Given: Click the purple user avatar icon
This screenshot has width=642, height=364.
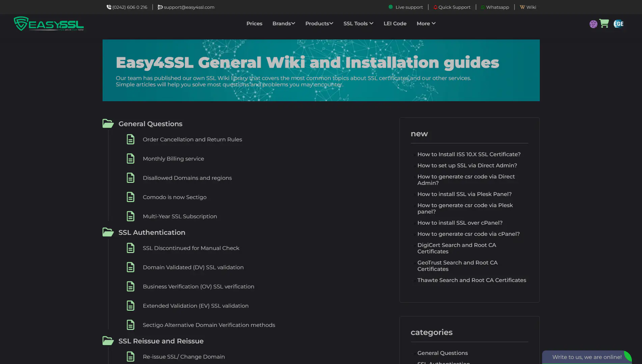Looking at the screenshot, I should (x=593, y=24).
